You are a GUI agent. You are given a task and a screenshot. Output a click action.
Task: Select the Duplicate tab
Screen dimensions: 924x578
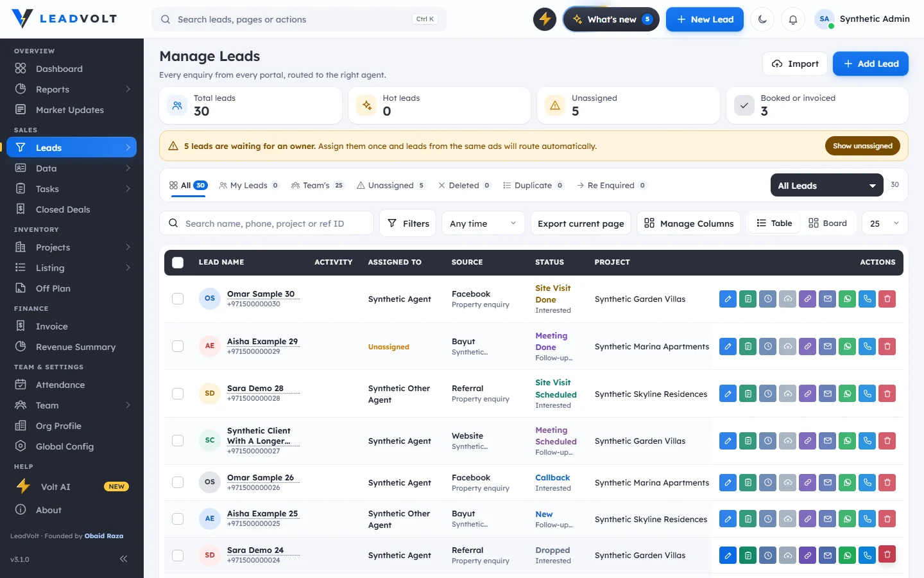[533, 186]
